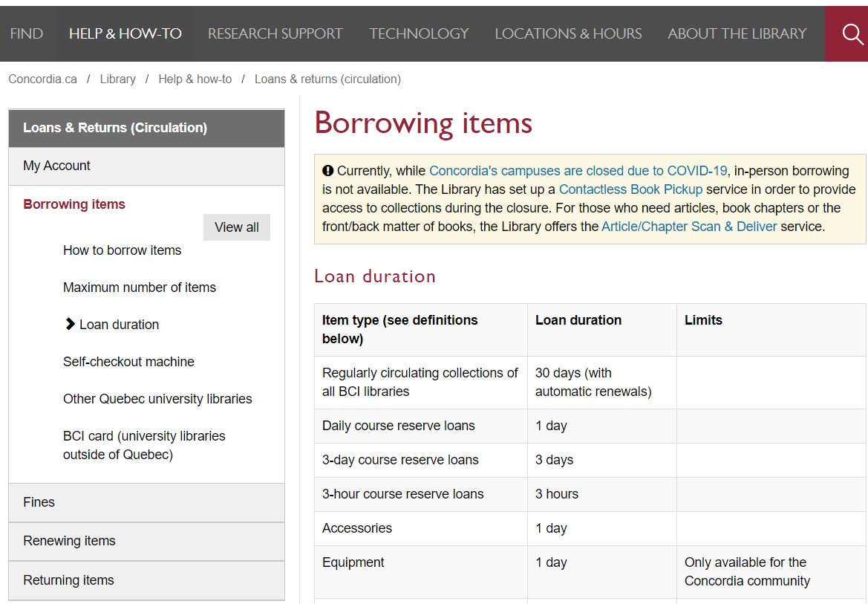Image resolution: width=868 pixels, height=604 pixels.
Task: Open Contactless Book Pickup link
Action: [630, 189]
